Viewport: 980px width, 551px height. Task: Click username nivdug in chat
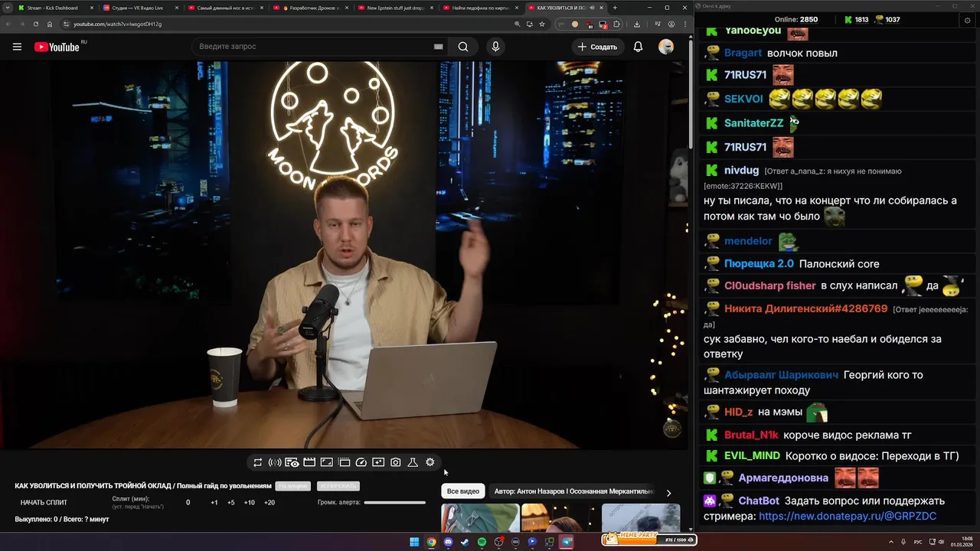pyautogui.click(x=741, y=171)
